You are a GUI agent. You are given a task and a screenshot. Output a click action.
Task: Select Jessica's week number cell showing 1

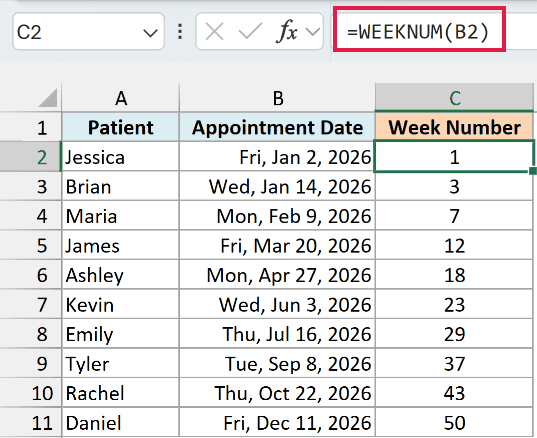coord(454,157)
